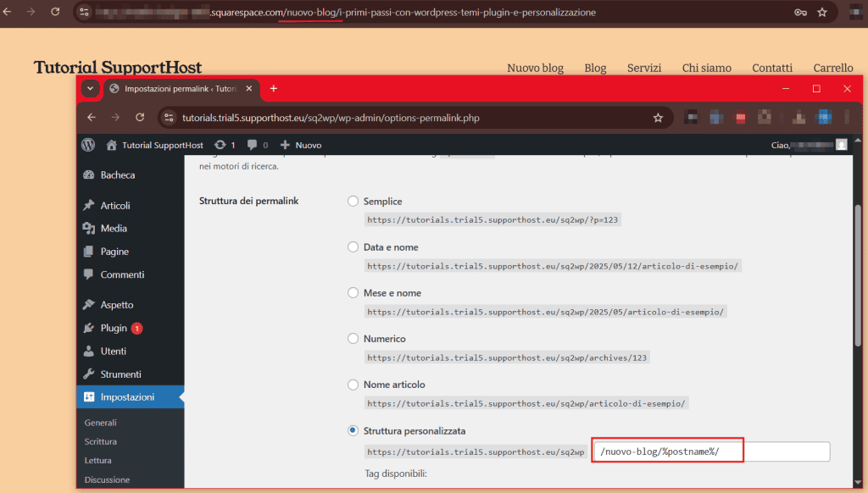Viewport: 868px width, 493px height.
Task: Click Nuovo blog in the Squarespace navigation
Action: point(536,68)
